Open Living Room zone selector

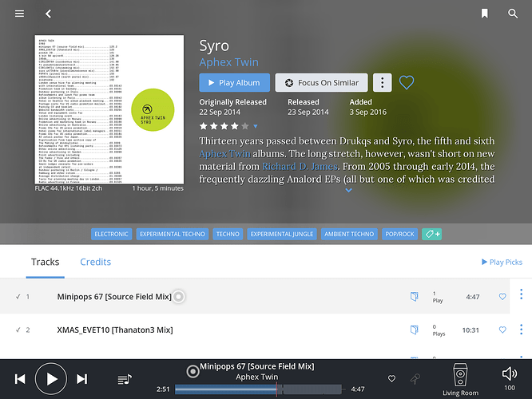tap(460, 379)
